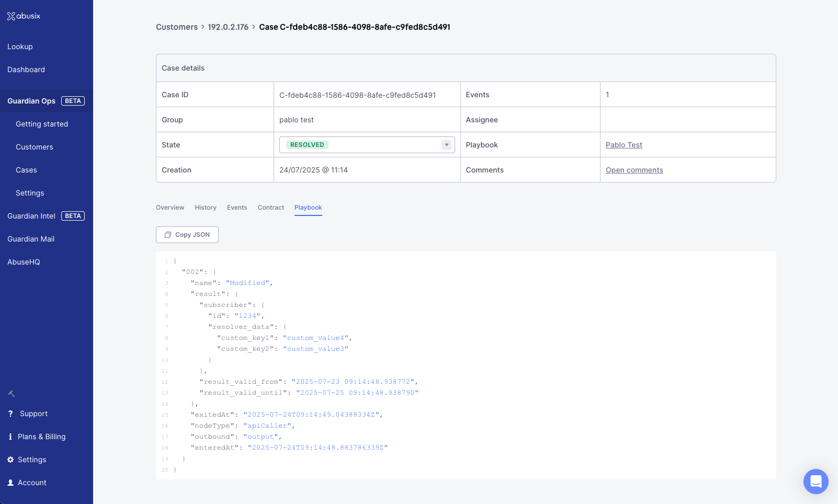This screenshot has width=838, height=504.
Task: Click the JSON value "apiCaller"
Action: tap(267, 426)
